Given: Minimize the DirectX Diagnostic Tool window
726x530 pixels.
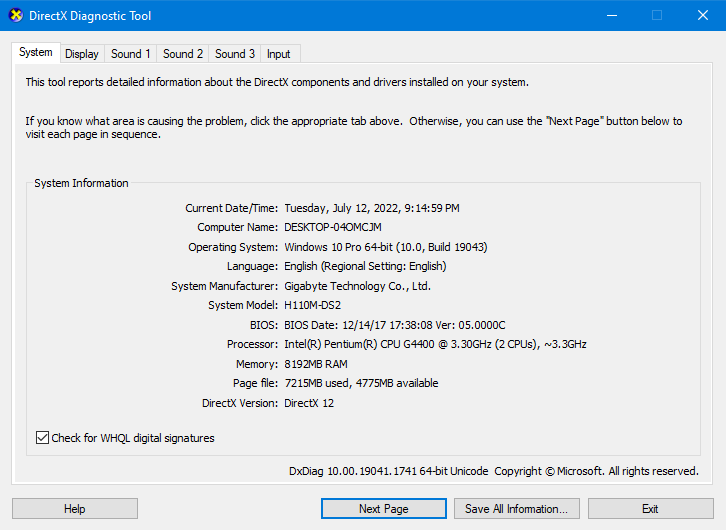Looking at the screenshot, I should point(611,16).
